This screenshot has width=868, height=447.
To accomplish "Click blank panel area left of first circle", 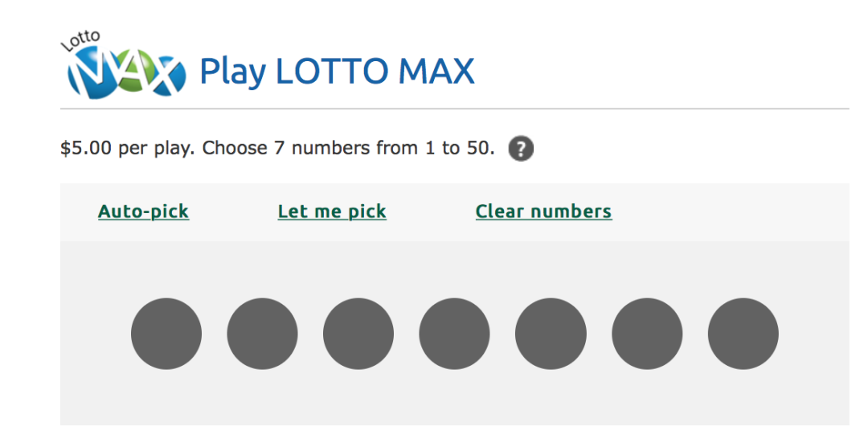I will click(92, 334).
